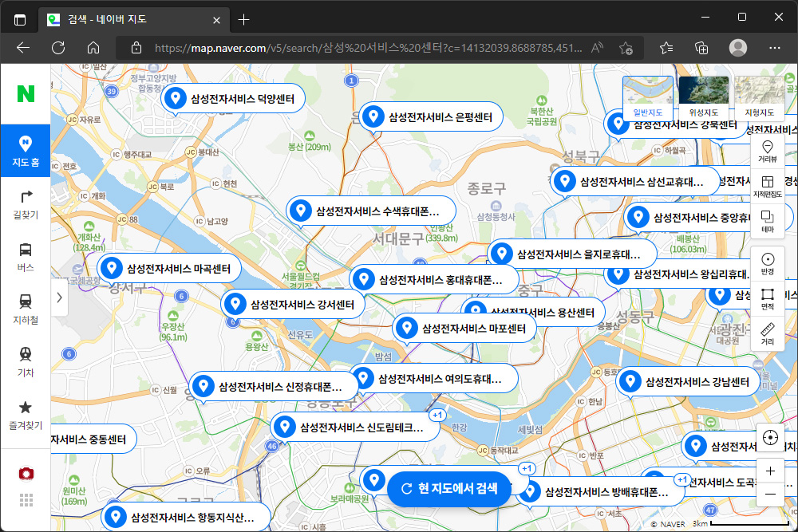Select 삼성전자서비스 을지로휴대폰 marker
Viewport: 798px width, 532px height.
(572, 254)
